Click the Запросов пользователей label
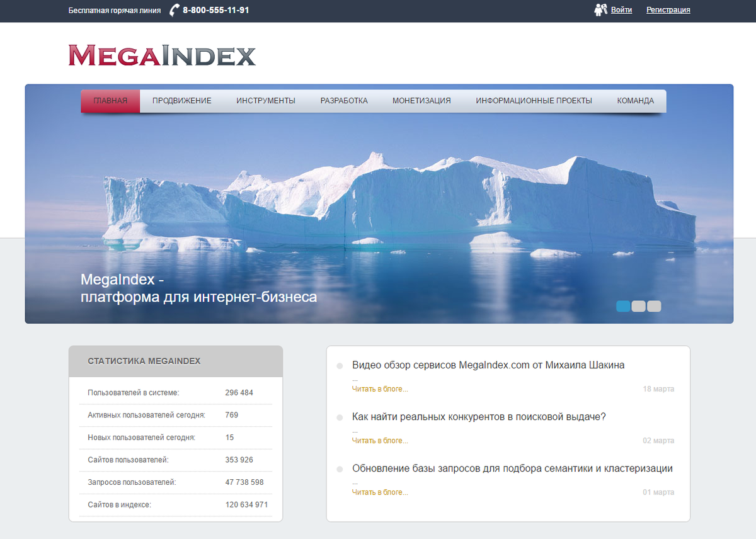Image resolution: width=756 pixels, height=539 pixels. click(132, 482)
